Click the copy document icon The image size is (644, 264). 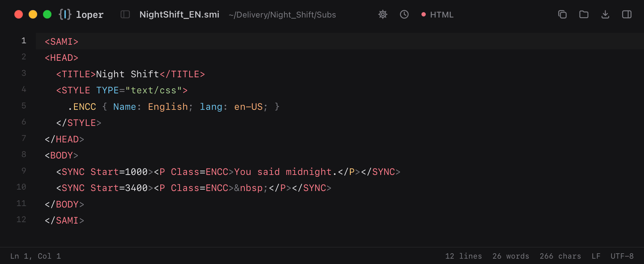[562, 14]
